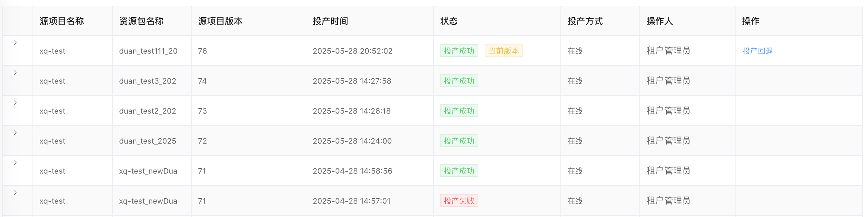Expand the row for version 72
This screenshot has width=868, height=217.
[x=15, y=133]
